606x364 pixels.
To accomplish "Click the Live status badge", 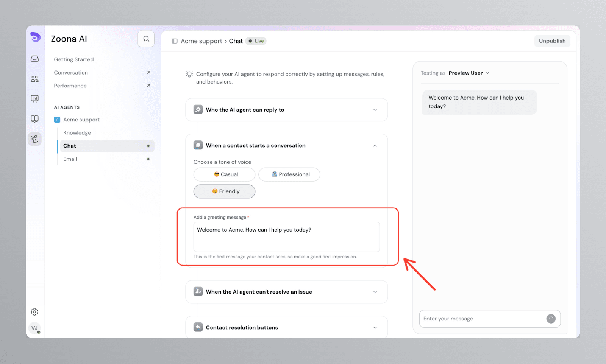I will [x=256, y=41].
